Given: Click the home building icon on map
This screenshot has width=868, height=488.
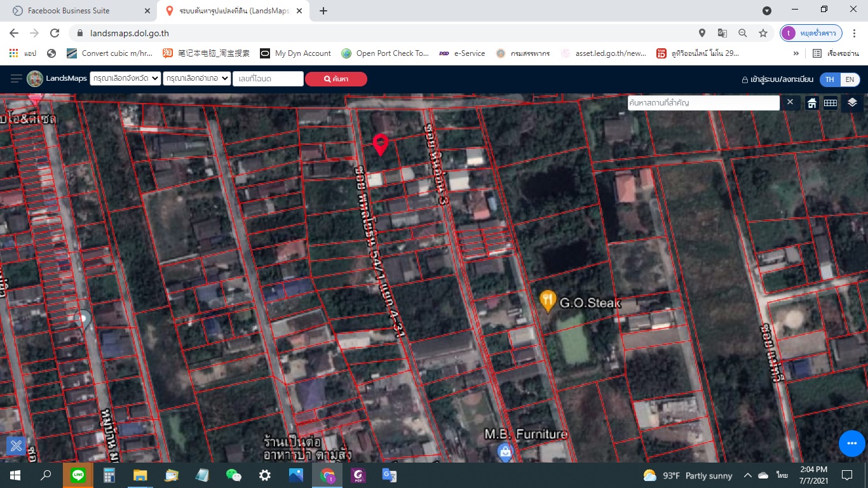Looking at the screenshot, I should pyautogui.click(x=812, y=103).
